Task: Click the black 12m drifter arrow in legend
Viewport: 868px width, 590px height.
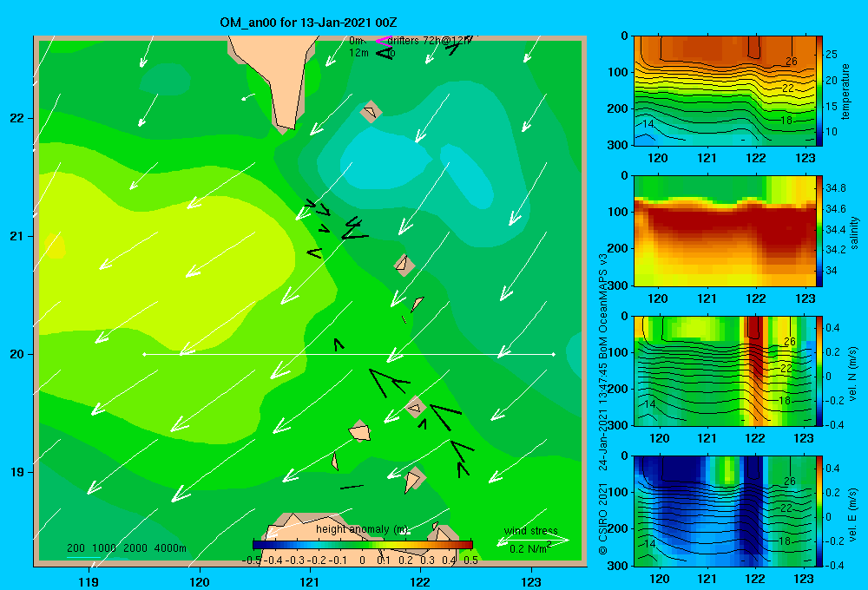Action: point(384,53)
